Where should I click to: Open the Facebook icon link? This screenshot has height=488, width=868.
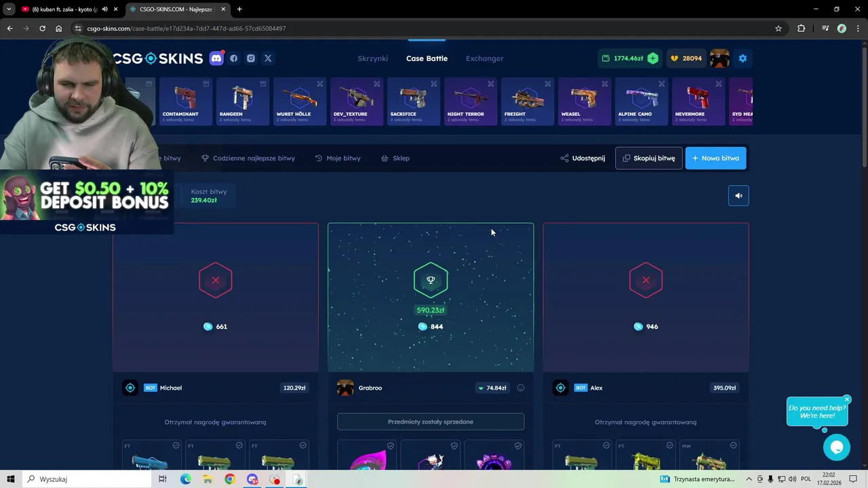click(234, 58)
